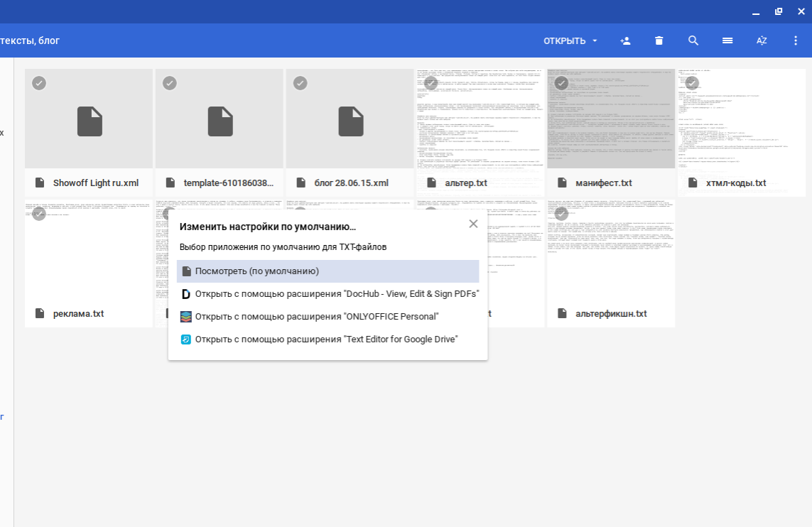
Task: Switch to list view icon
Action: tap(727, 40)
